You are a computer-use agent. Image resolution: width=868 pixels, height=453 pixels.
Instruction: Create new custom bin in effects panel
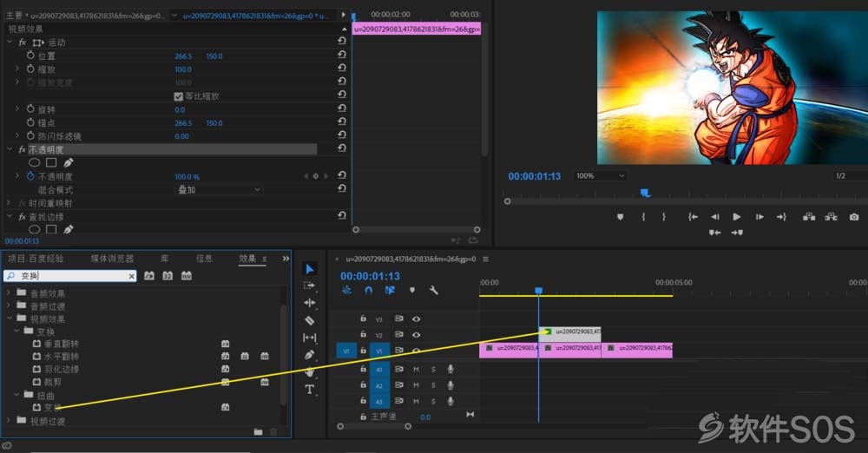point(258,432)
